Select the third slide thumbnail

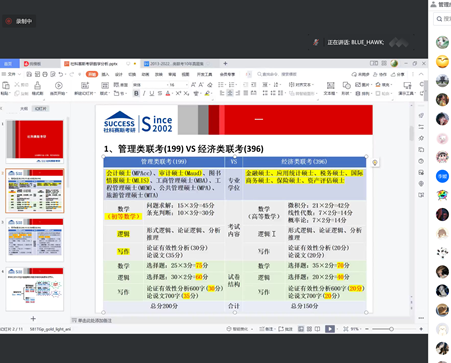pos(35,240)
